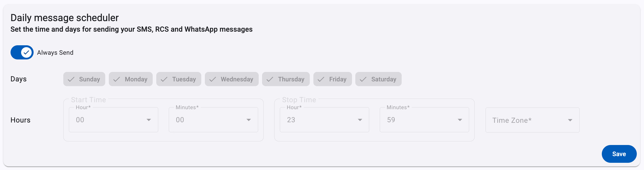Screen dimensions: 644x170
Task: Click the checkmark icon on Saturday chip
Action: click(363, 79)
